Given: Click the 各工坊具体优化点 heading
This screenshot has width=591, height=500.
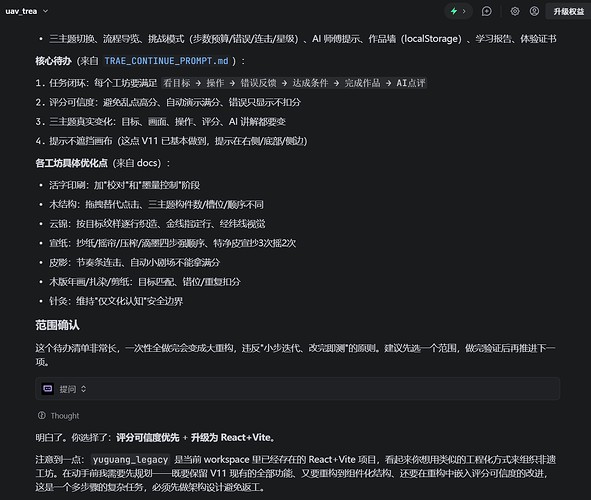Looking at the screenshot, I should click(x=71, y=163).
